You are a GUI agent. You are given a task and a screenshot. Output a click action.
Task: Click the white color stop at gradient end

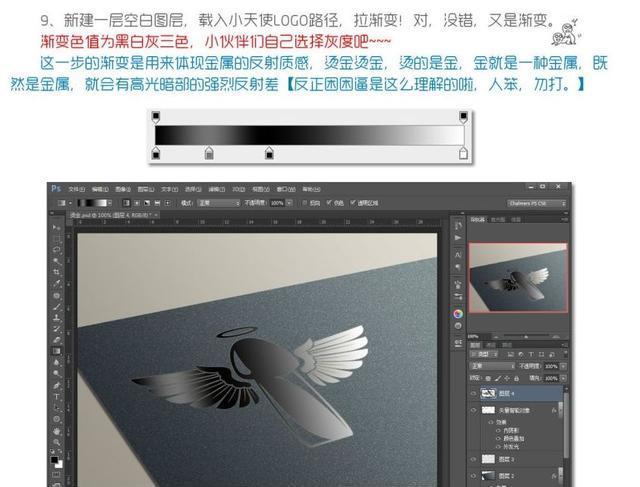point(463,153)
